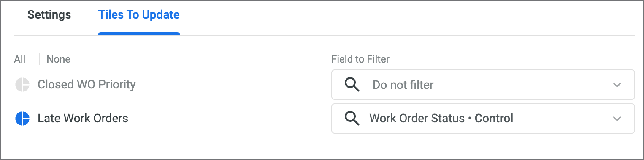
Task: Switch to the Settings tab
Action: pyautogui.click(x=49, y=15)
